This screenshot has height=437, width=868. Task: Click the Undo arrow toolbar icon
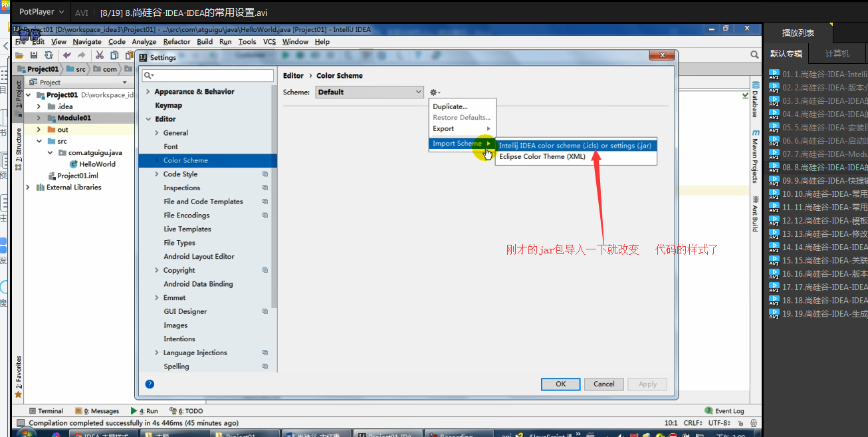(x=66, y=55)
